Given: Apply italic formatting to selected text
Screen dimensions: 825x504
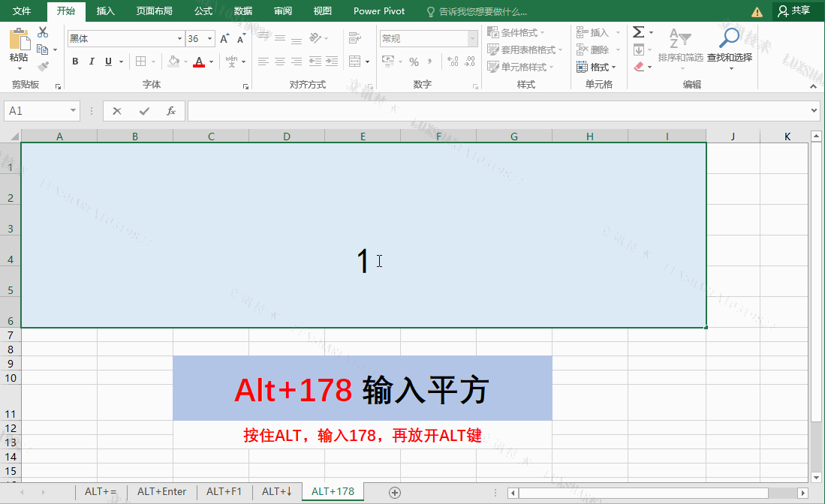Looking at the screenshot, I should click(x=91, y=61).
